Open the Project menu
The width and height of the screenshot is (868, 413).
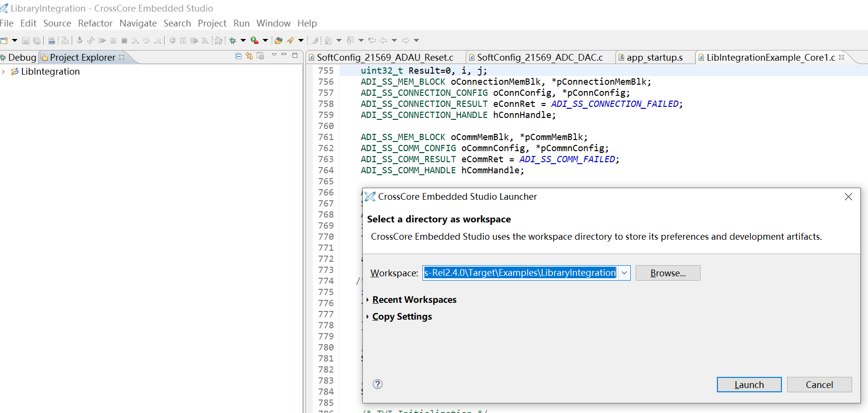click(212, 23)
